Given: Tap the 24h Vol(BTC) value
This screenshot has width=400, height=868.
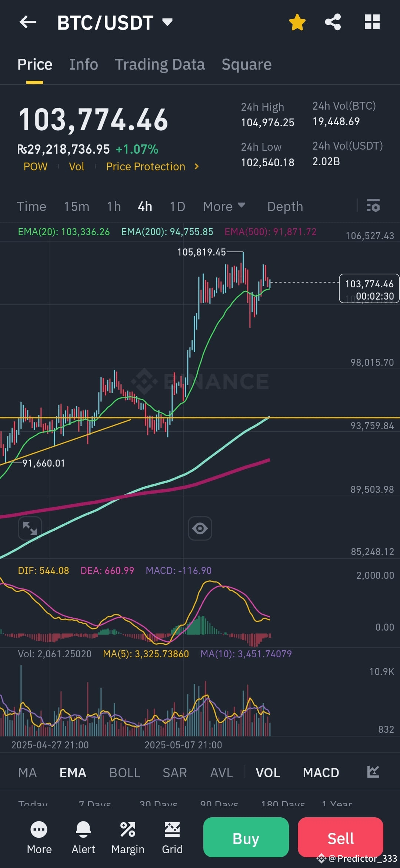Looking at the screenshot, I should pyautogui.click(x=336, y=121).
